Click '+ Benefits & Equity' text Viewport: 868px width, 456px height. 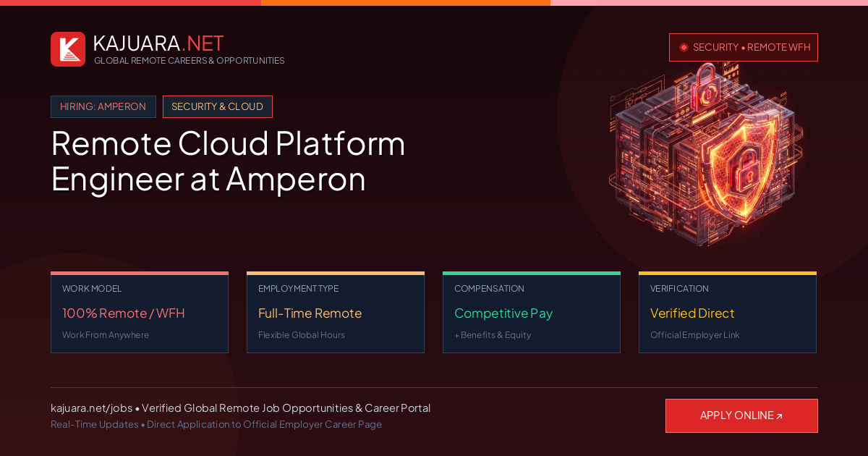pyautogui.click(x=493, y=335)
